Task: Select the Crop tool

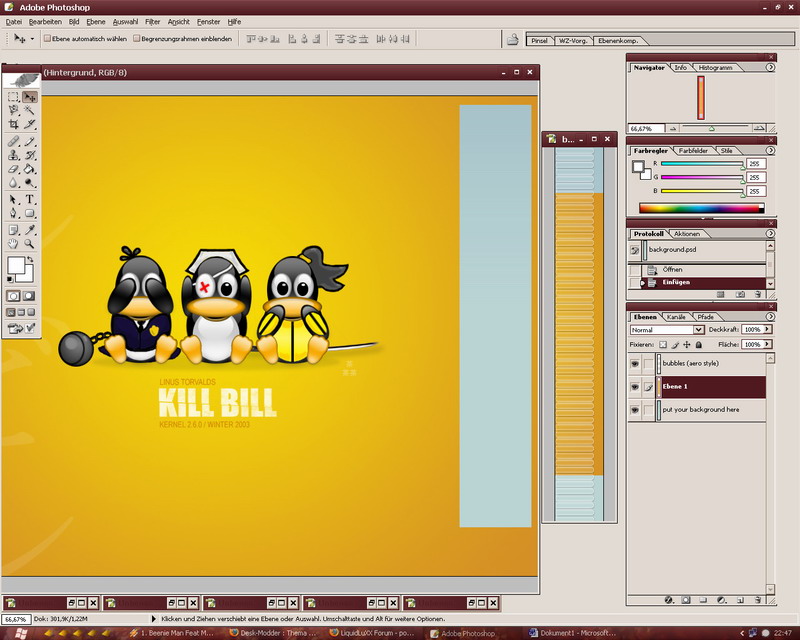Action: [13, 124]
